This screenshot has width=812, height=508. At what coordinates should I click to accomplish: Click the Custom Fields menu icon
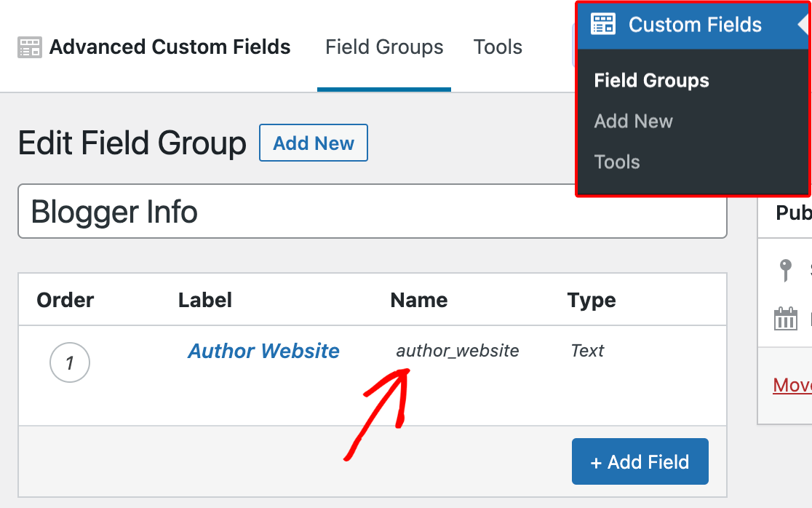pyautogui.click(x=603, y=24)
